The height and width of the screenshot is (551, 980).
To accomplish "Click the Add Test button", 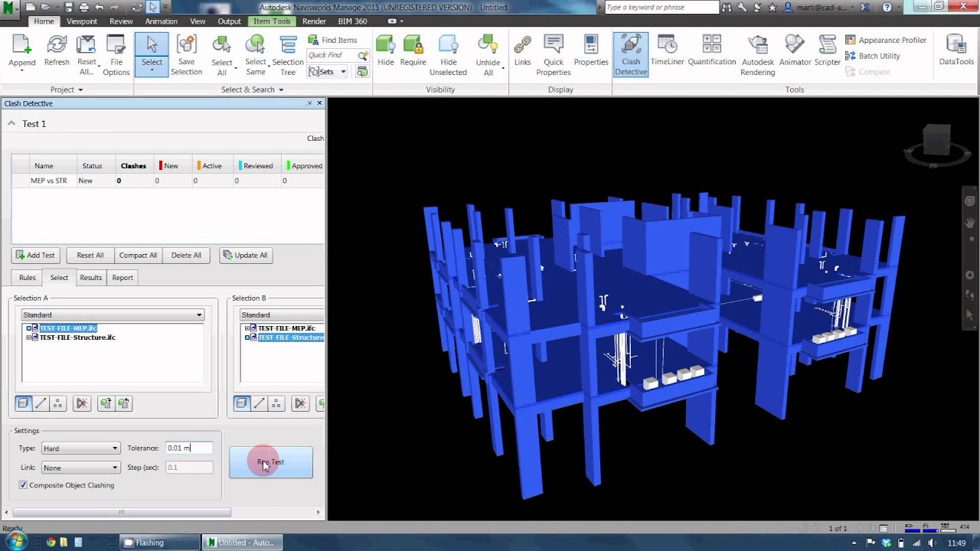I will point(34,255).
